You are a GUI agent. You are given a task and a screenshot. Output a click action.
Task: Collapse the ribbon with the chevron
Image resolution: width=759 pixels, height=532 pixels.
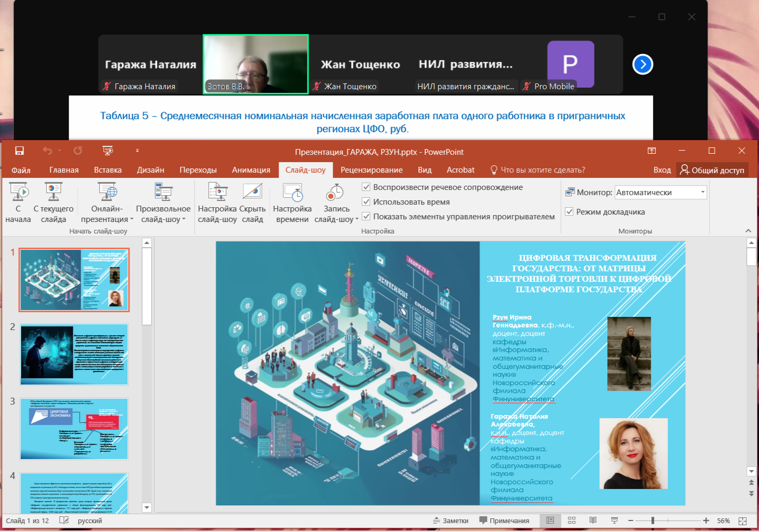[749, 231]
